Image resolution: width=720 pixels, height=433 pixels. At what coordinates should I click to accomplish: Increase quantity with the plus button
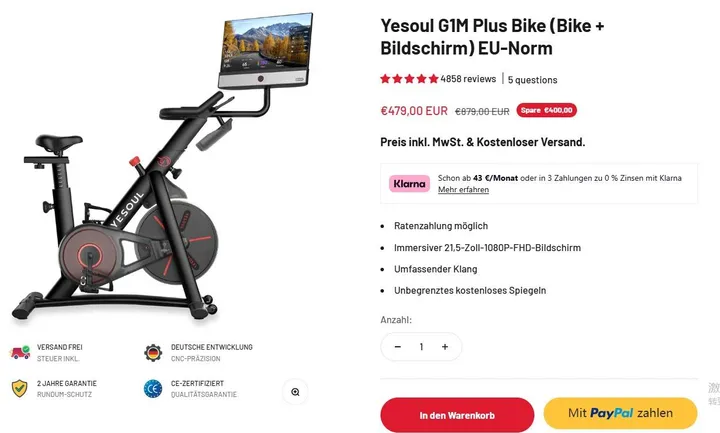point(444,347)
